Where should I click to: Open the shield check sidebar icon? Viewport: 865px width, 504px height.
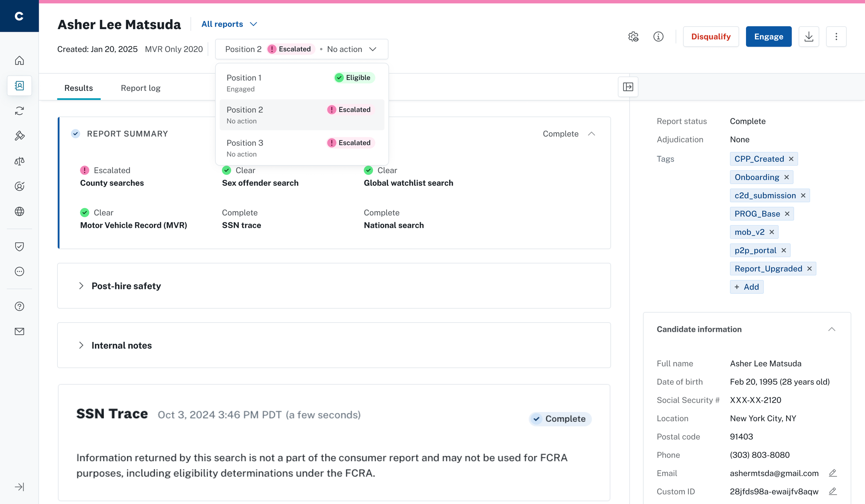[19, 246]
